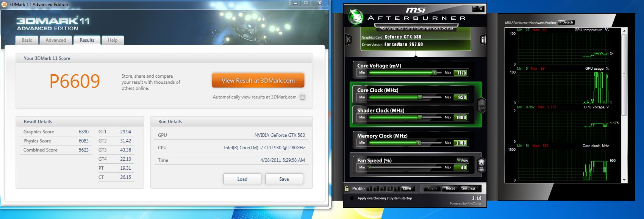The width and height of the screenshot is (644, 219).
Task: Click the hardware monitor scrollbar down arrow
Action: [x=624, y=180]
